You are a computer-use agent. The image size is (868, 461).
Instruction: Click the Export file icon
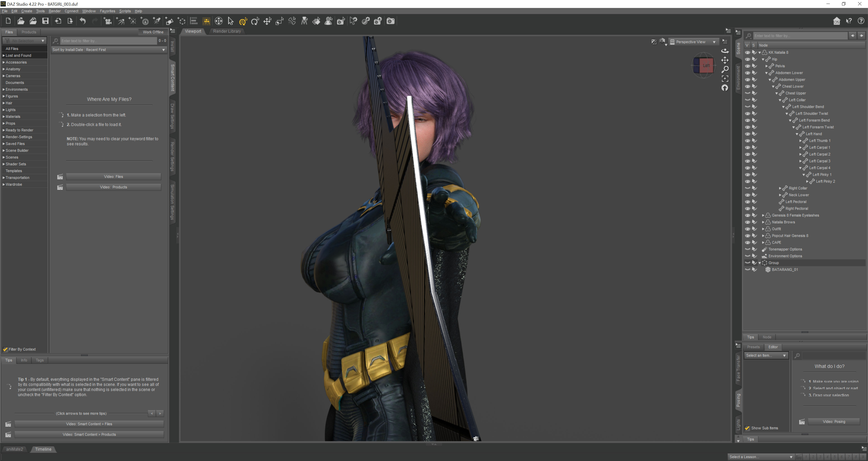[x=70, y=21]
